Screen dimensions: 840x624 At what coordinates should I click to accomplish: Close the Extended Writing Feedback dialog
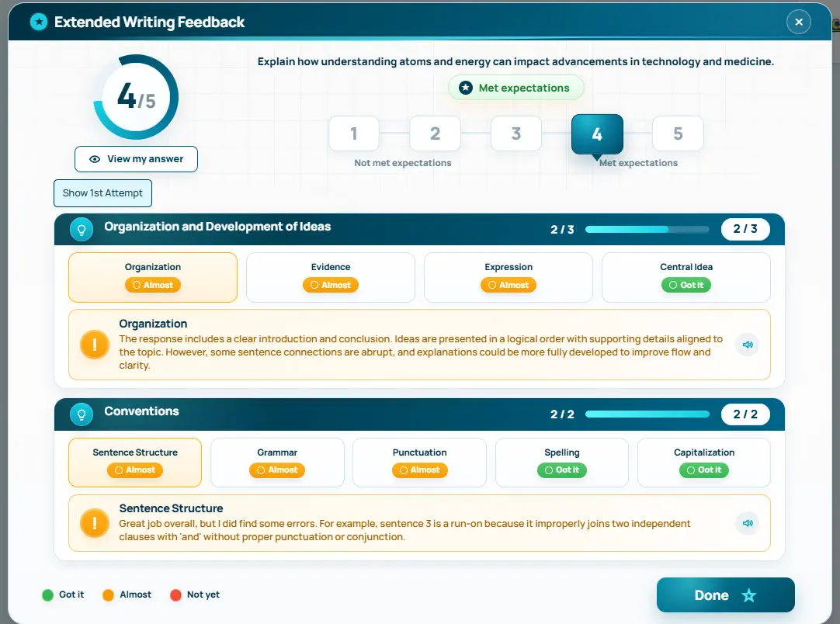[x=798, y=22]
